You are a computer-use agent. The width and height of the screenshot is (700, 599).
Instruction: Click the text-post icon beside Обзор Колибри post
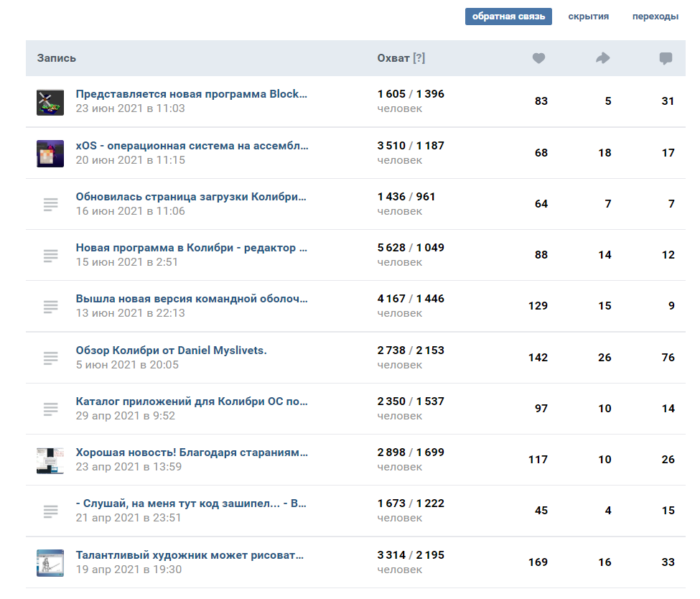[x=50, y=357]
